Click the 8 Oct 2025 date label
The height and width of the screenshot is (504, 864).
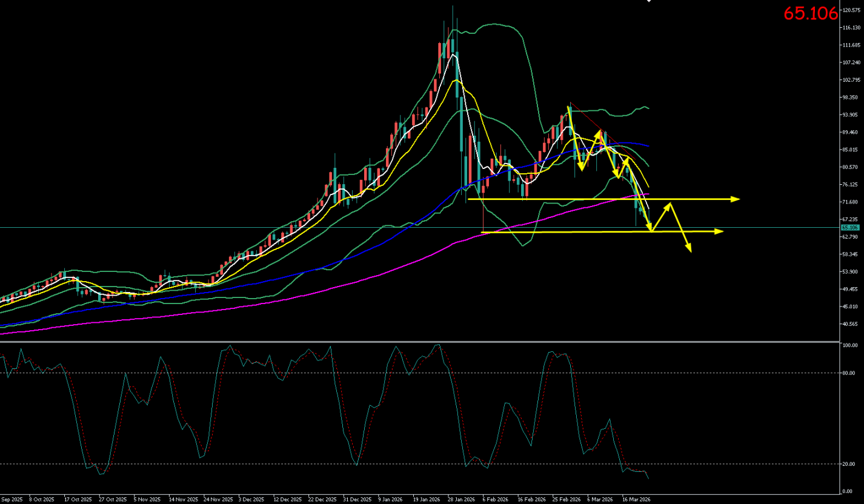[x=41, y=500]
